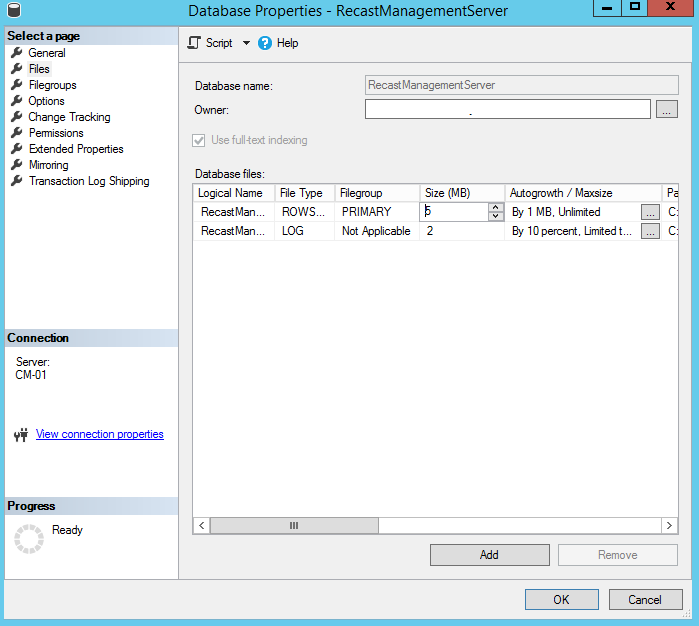Increase size with the up spinner arrow
699x626 pixels.
496,207
